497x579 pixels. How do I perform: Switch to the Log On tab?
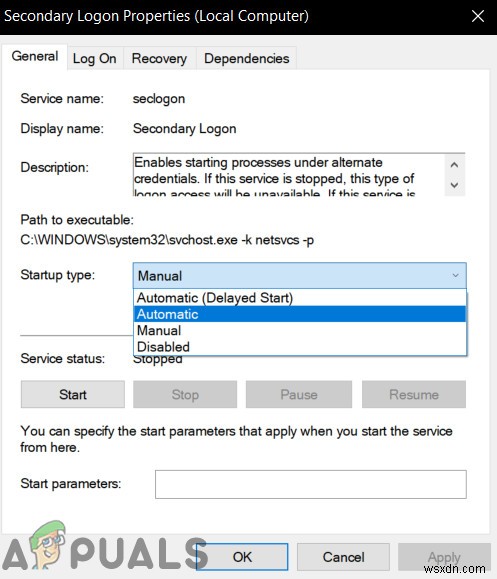point(95,58)
